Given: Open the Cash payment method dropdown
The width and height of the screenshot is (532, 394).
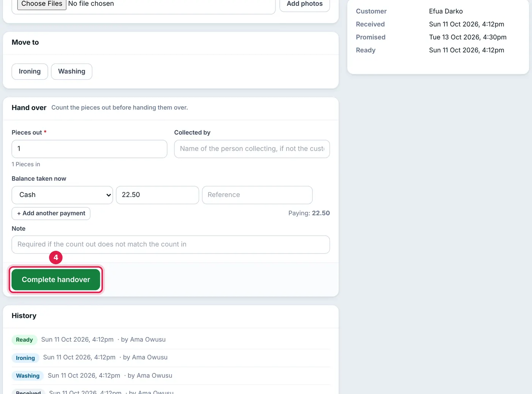Looking at the screenshot, I should click(62, 195).
